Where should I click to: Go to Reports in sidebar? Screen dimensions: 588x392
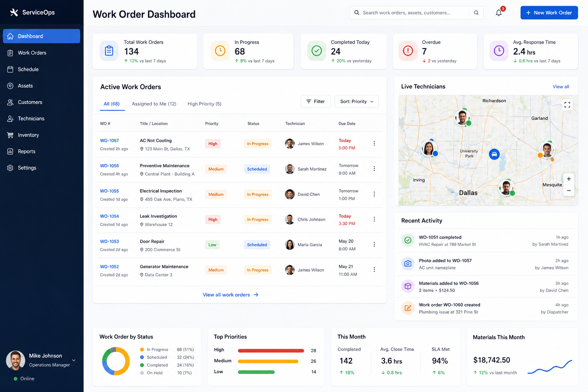tap(41, 152)
